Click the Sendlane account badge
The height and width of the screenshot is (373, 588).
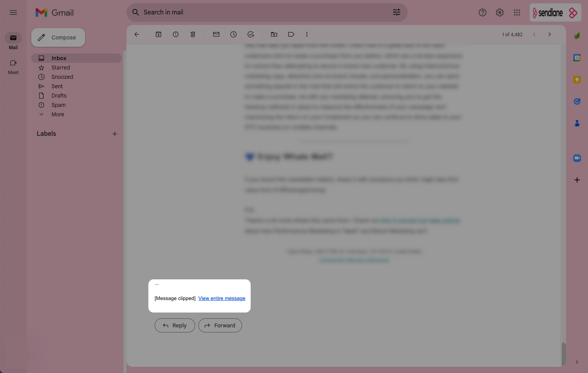pyautogui.click(x=555, y=12)
